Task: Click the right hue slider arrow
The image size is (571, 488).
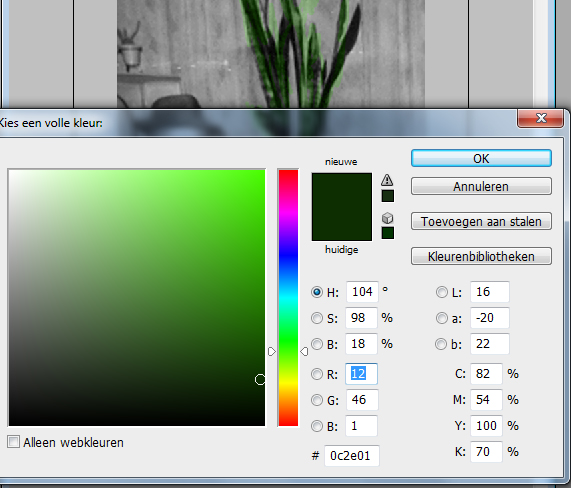Action: pyautogui.click(x=304, y=351)
